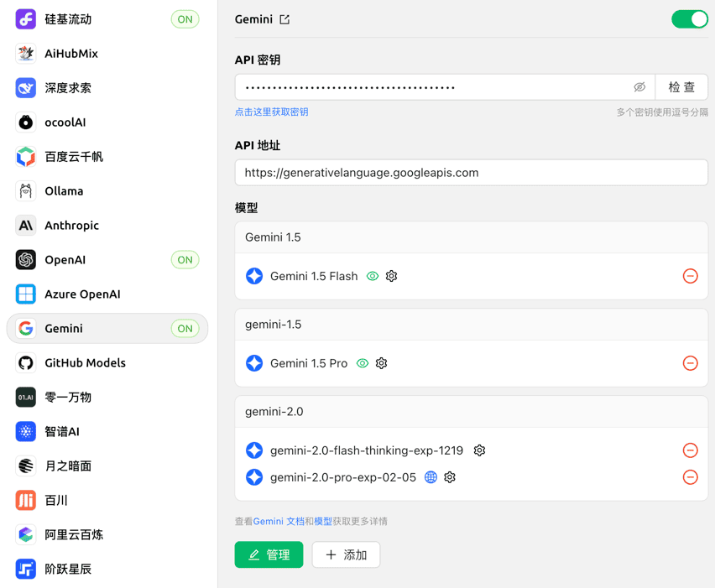Select Anthropic provider in sidebar
Viewport: 715px width, 588px height.
pyautogui.click(x=107, y=226)
